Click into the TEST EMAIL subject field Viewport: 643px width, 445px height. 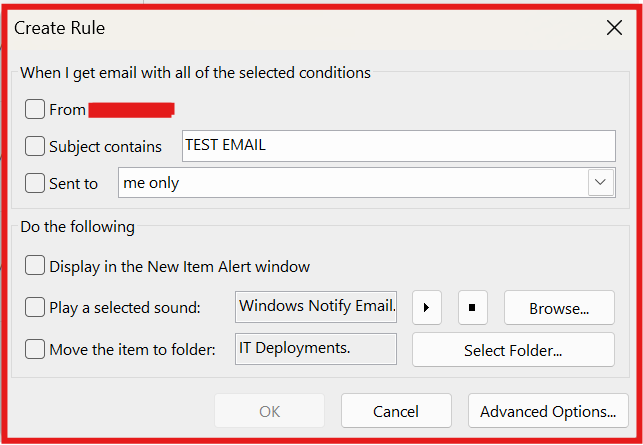[399, 146]
